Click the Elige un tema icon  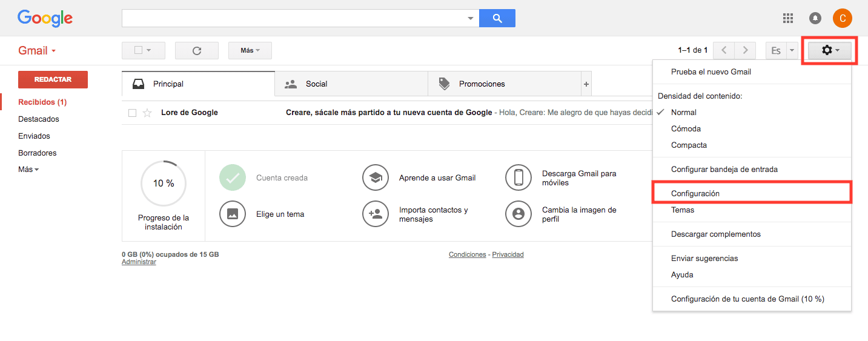(233, 214)
